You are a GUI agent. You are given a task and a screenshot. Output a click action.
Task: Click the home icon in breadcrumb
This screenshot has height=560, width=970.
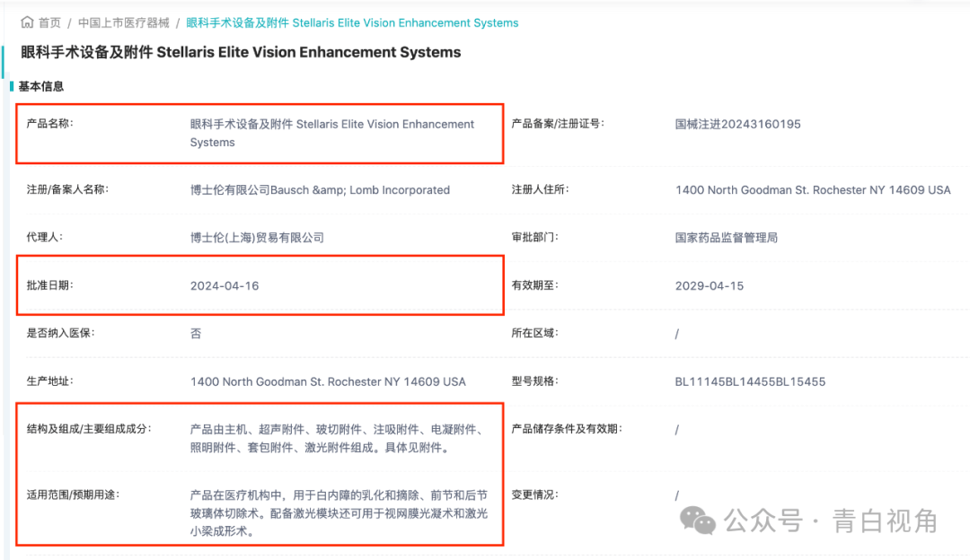26,22
